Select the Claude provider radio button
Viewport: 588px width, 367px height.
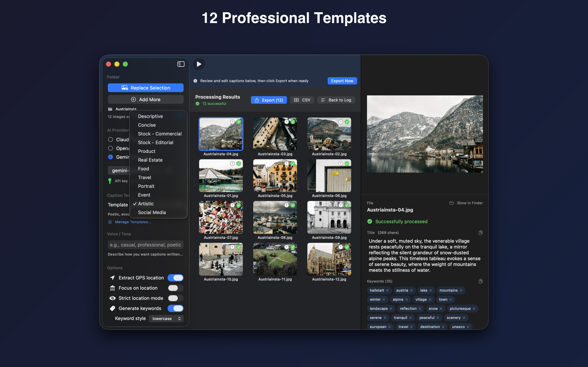click(x=110, y=140)
